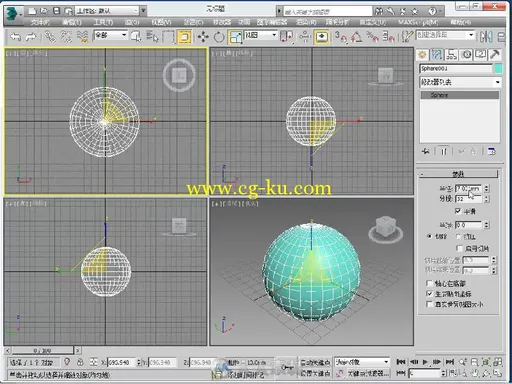Click Configure Modifier Sets icon

coord(492,152)
